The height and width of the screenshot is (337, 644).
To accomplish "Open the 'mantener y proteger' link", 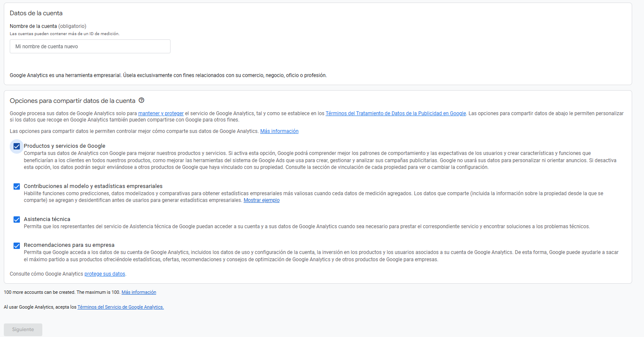I will coord(161,113).
